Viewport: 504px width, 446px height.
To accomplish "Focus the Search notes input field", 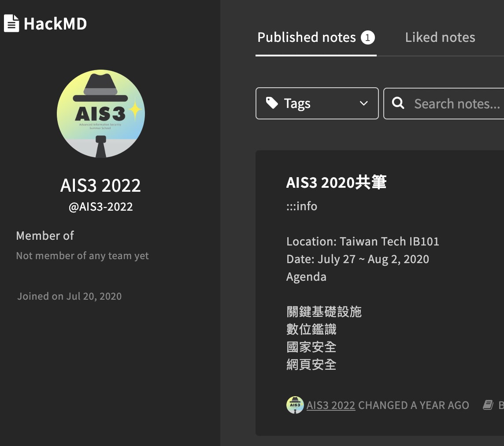I will [444, 103].
